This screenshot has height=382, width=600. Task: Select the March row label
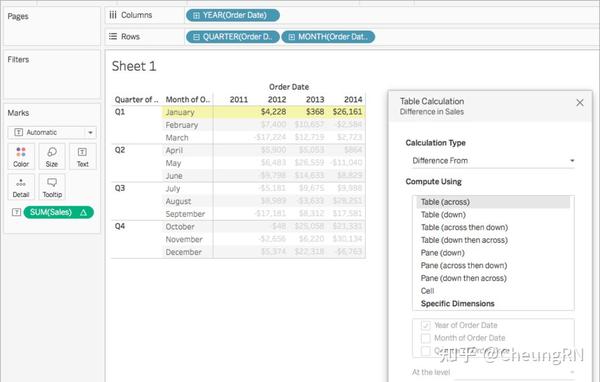(177, 137)
